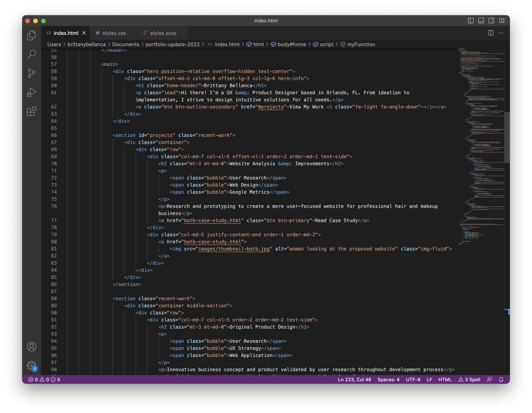Viewport: 532px width, 413px height.
Task: Click line number 66
Action: tap(54, 135)
